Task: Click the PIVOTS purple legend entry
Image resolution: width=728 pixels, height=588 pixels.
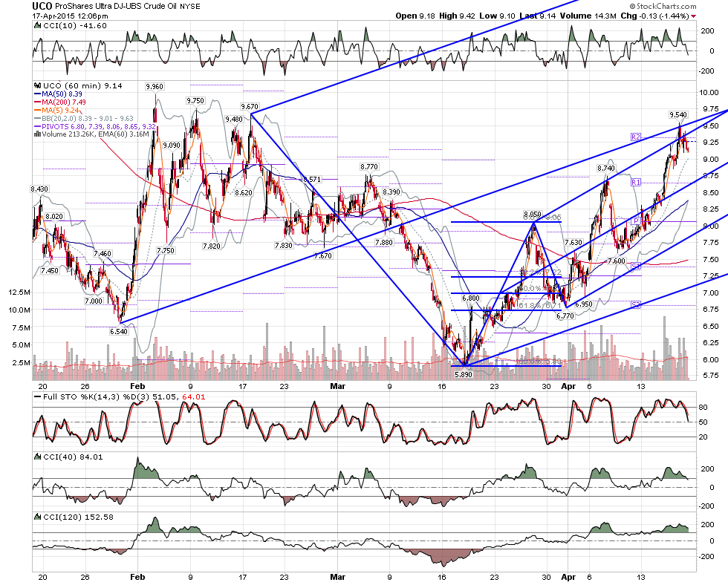Action: (95, 126)
